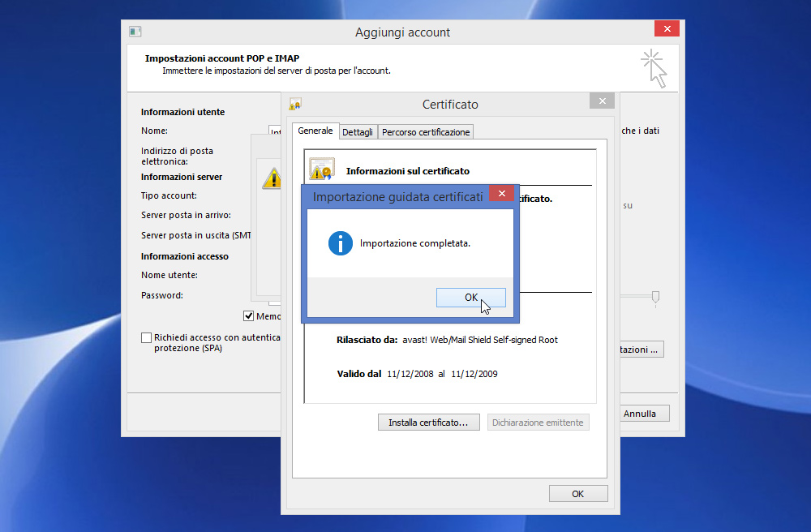Click the Importazione completata text

(414, 243)
